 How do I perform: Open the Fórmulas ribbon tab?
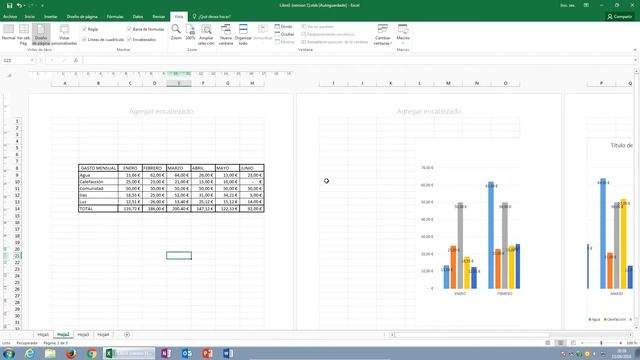pos(115,17)
